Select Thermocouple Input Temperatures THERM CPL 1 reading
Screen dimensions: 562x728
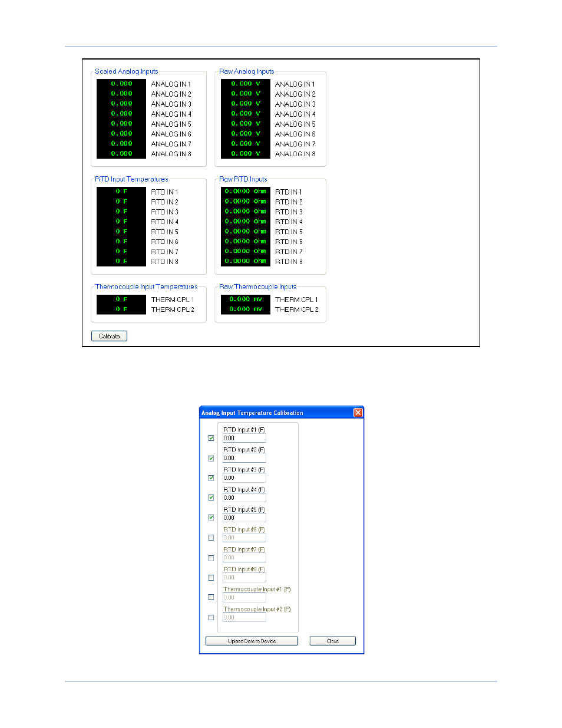(x=121, y=299)
